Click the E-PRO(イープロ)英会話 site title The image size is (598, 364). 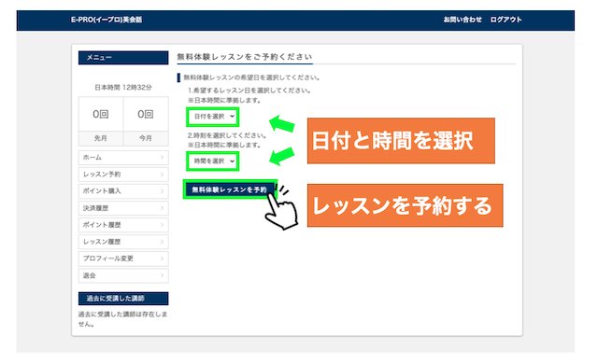pos(107,20)
